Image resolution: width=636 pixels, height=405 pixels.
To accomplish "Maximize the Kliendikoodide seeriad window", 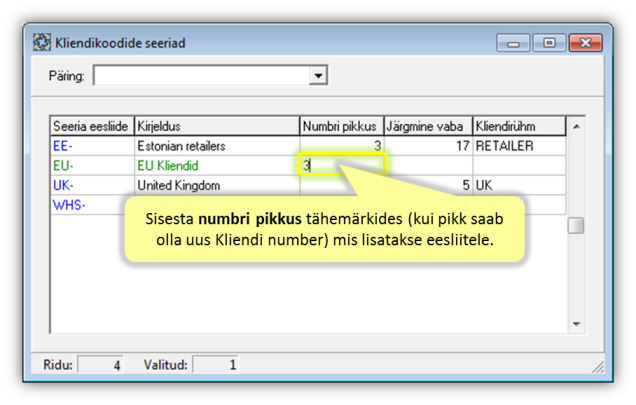I will [x=549, y=43].
